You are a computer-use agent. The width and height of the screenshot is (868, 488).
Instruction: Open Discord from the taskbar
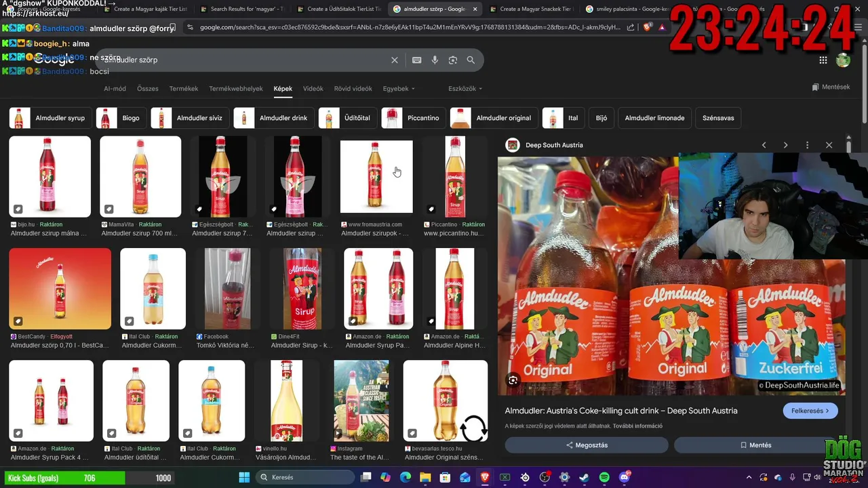point(624,477)
